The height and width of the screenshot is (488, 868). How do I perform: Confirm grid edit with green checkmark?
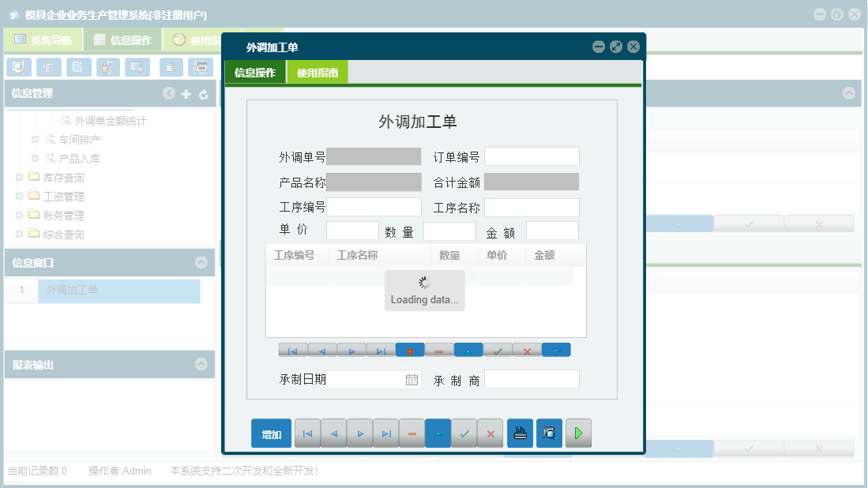[498, 351]
